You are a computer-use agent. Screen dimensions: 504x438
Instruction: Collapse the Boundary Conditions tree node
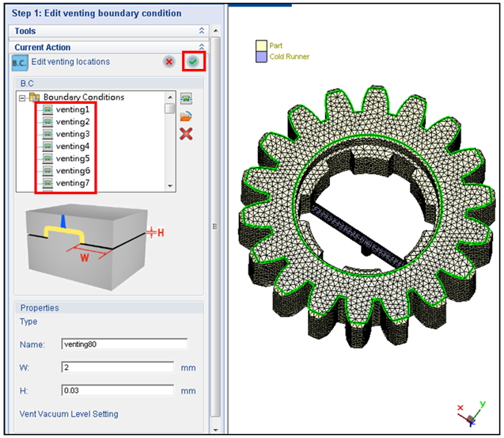[22, 97]
